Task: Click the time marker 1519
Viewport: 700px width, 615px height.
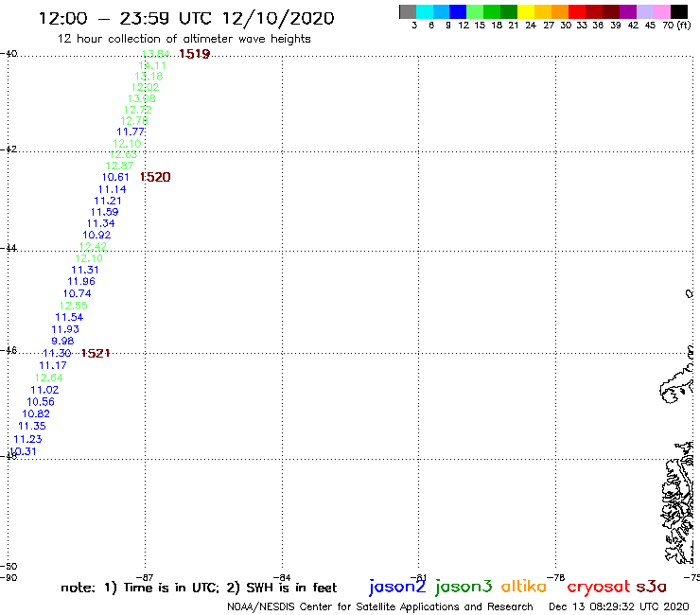Action: [x=194, y=54]
